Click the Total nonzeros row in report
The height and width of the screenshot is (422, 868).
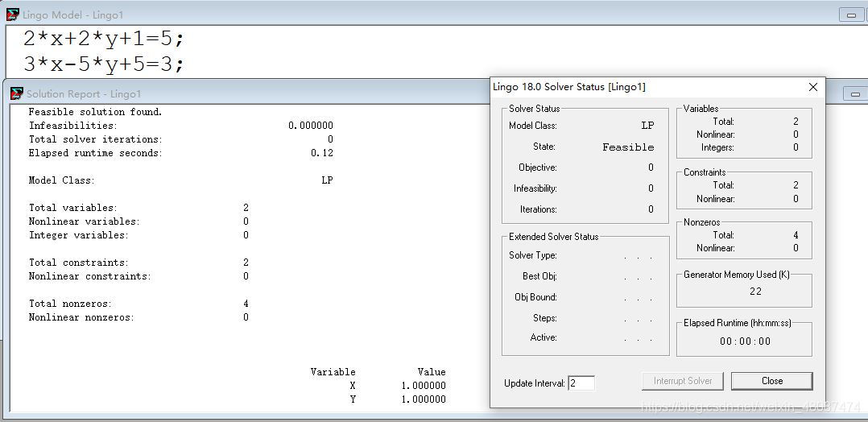coord(139,304)
